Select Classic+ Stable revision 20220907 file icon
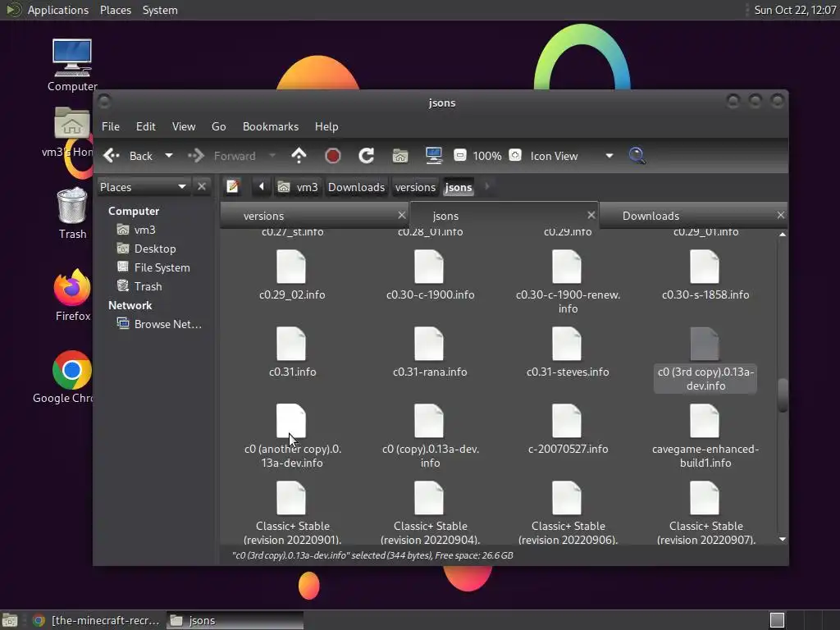The height and width of the screenshot is (630, 840). [705, 498]
